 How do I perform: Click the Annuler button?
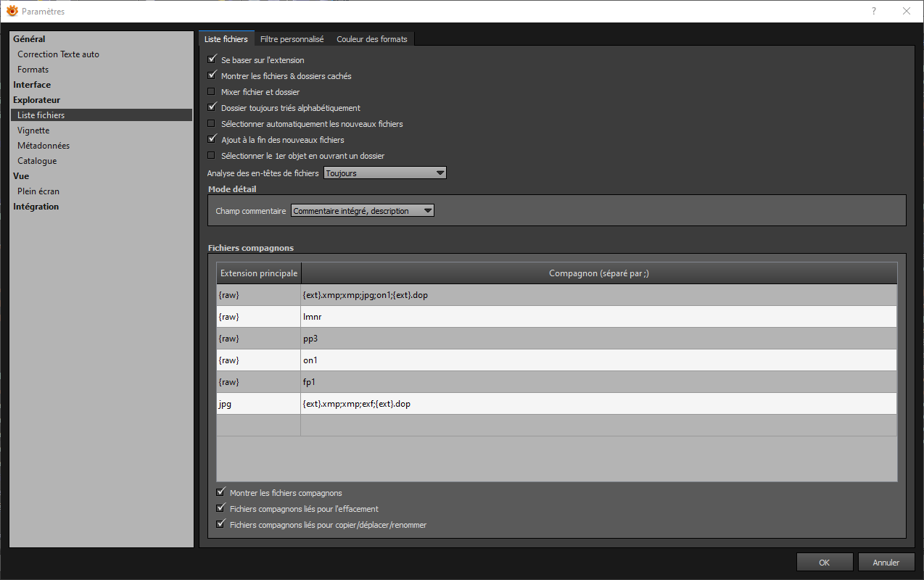(x=886, y=563)
